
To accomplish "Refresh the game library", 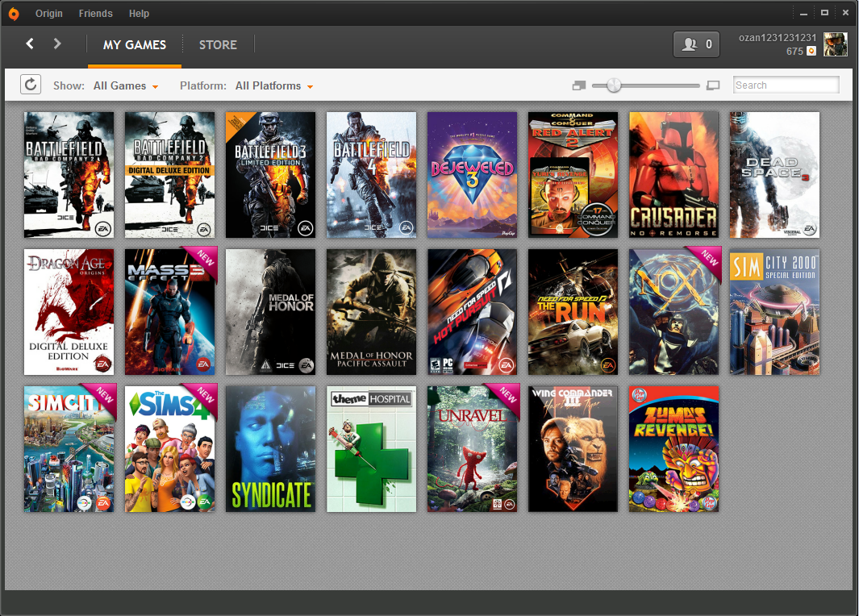I will [31, 85].
